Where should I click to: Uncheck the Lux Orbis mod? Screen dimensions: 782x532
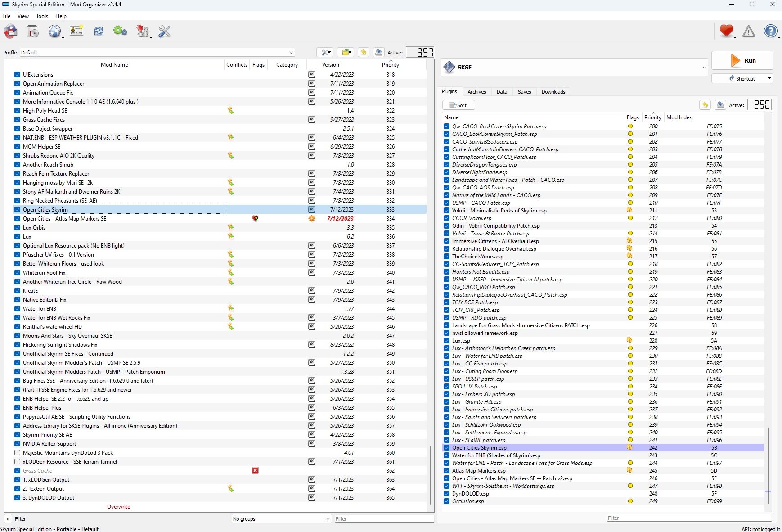pos(17,227)
